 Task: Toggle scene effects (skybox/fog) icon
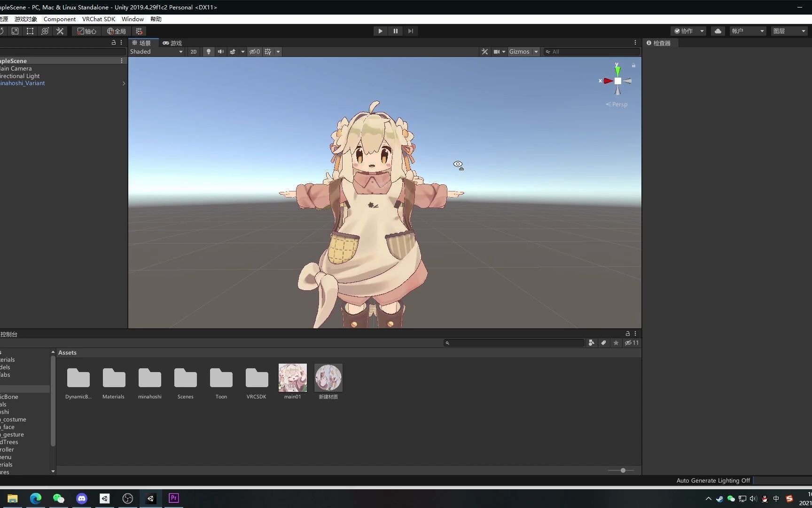point(233,52)
